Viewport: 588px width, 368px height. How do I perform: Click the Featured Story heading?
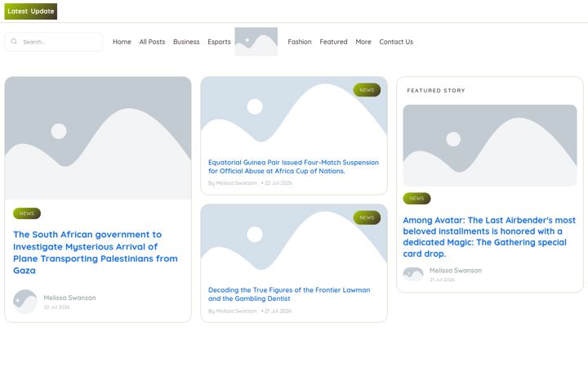tap(436, 91)
